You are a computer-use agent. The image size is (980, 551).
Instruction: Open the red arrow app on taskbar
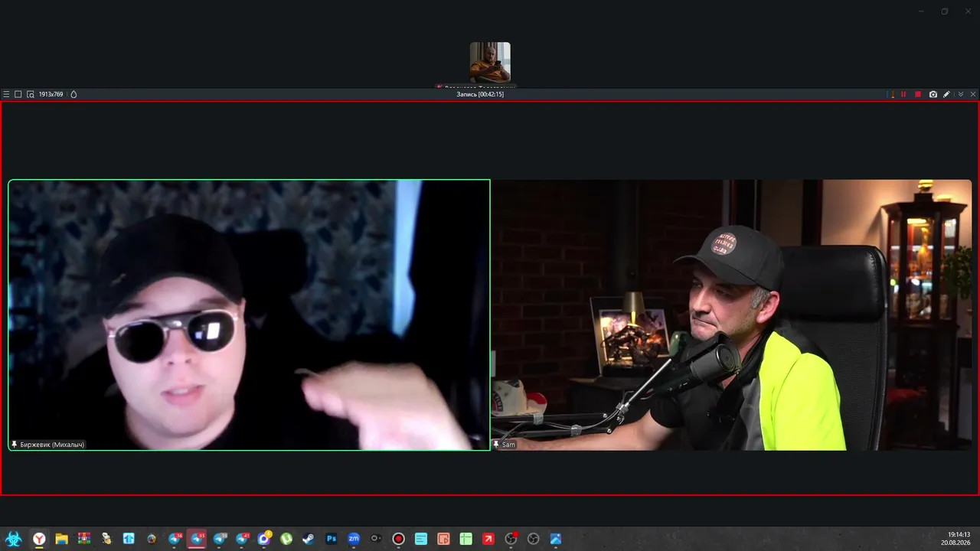coord(488,539)
